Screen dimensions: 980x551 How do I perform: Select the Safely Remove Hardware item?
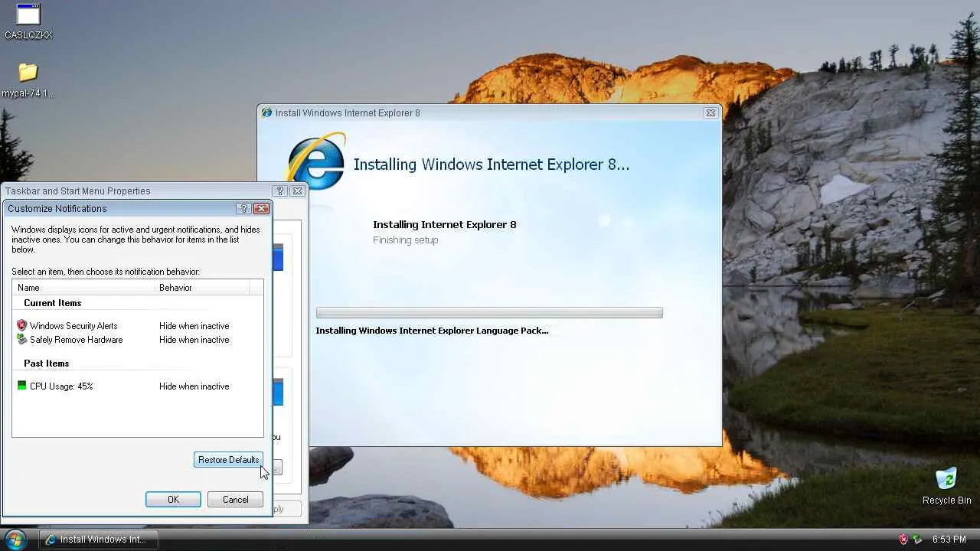coord(76,340)
